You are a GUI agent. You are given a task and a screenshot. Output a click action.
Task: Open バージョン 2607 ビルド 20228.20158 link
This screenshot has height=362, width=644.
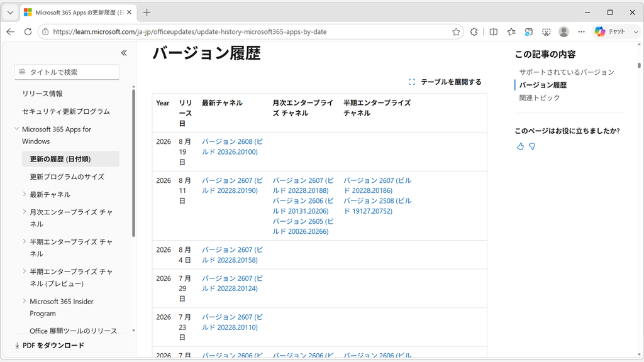pyautogui.click(x=232, y=255)
